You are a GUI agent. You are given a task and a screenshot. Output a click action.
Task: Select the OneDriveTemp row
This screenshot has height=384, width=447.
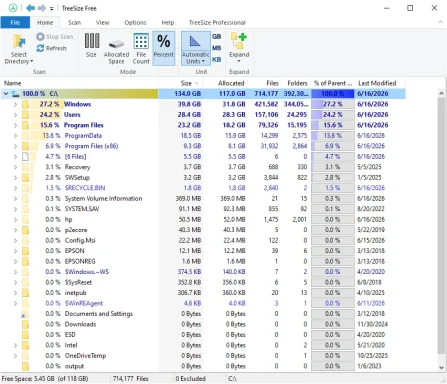point(203,356)
